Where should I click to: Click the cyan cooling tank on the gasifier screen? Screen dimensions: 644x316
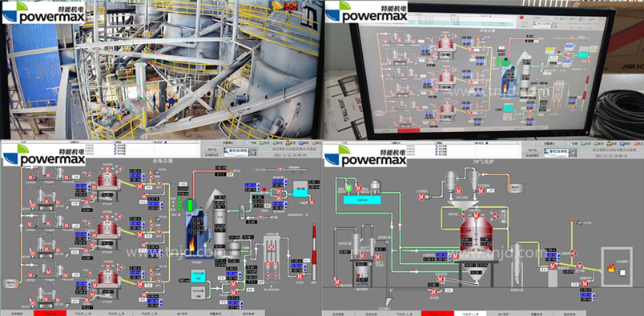(x=362, y=200)
